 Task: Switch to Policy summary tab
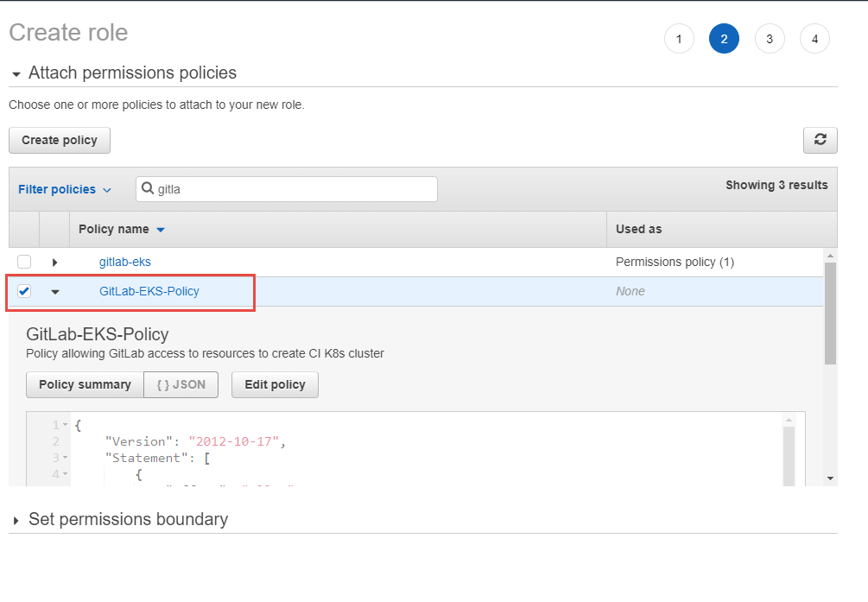point(85,385)
